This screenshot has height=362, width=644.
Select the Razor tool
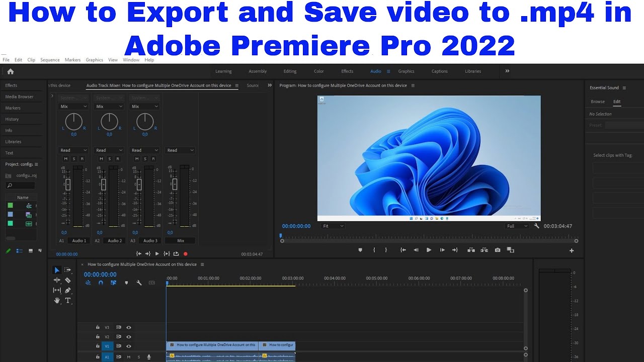tap(68, 280)
